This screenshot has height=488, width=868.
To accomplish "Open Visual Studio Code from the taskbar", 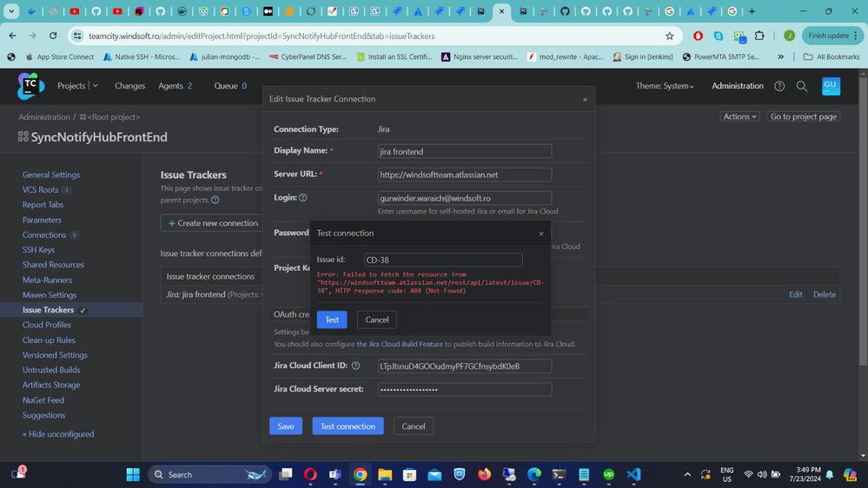I will [633, 474].
